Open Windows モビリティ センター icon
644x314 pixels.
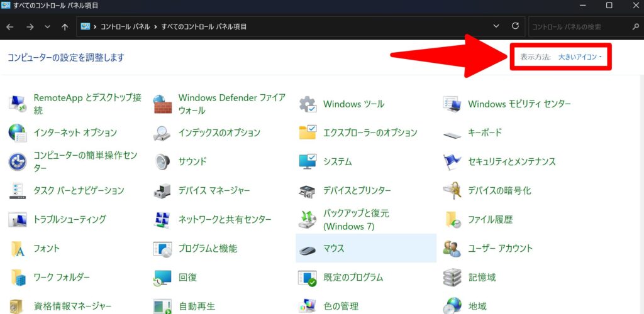(452, 104)
